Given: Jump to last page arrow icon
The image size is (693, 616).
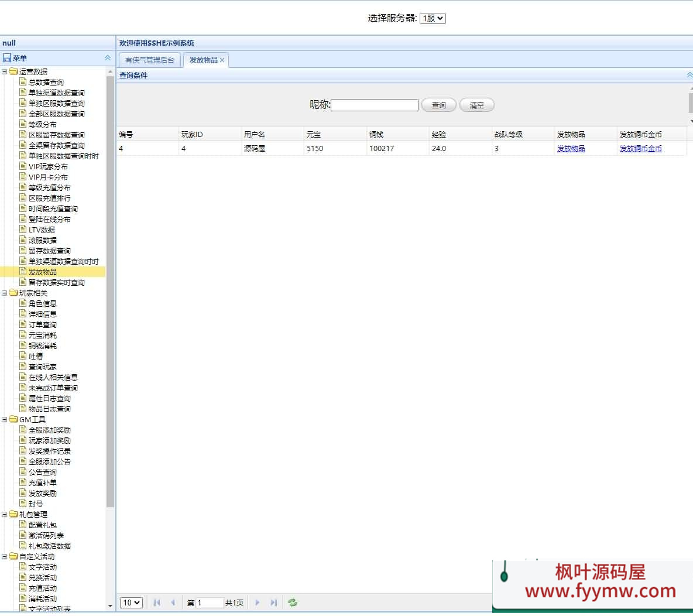Looking at the screenshot, I should click(273, 603).
